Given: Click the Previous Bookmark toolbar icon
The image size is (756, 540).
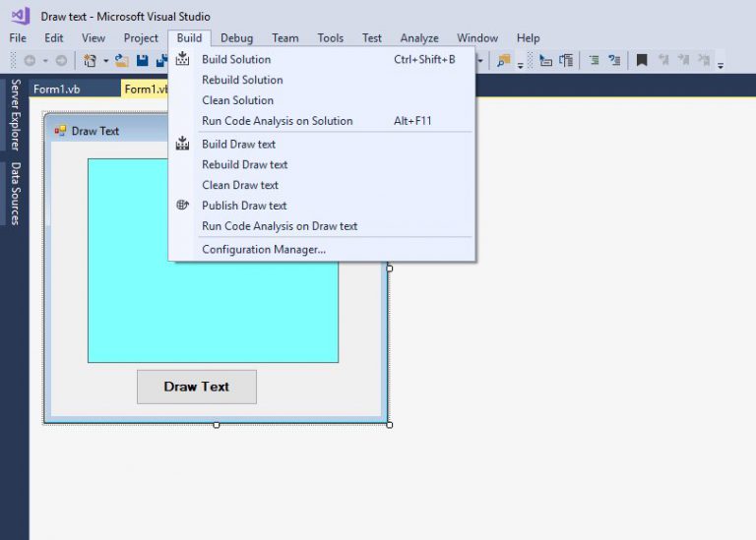Looking at the screenshot, I should (663, 61).
